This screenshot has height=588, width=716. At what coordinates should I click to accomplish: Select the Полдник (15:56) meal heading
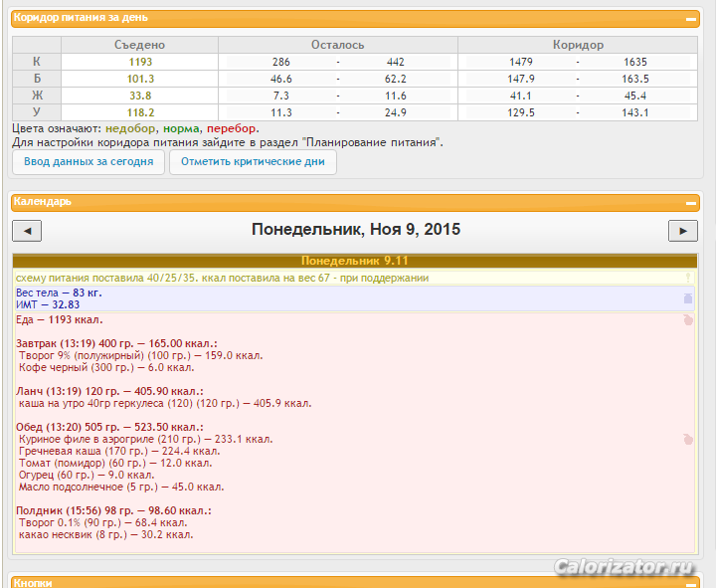pyautogui.click(x=113, y=510)
